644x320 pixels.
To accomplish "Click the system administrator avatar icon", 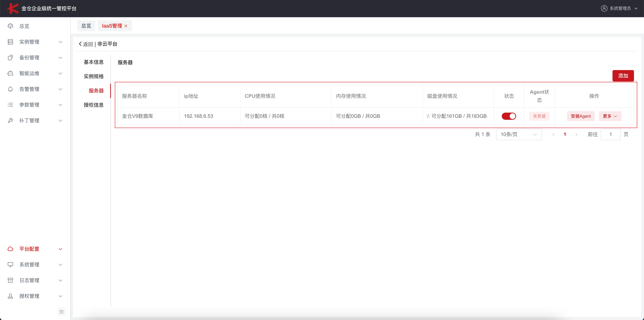I will pos(604,9).
